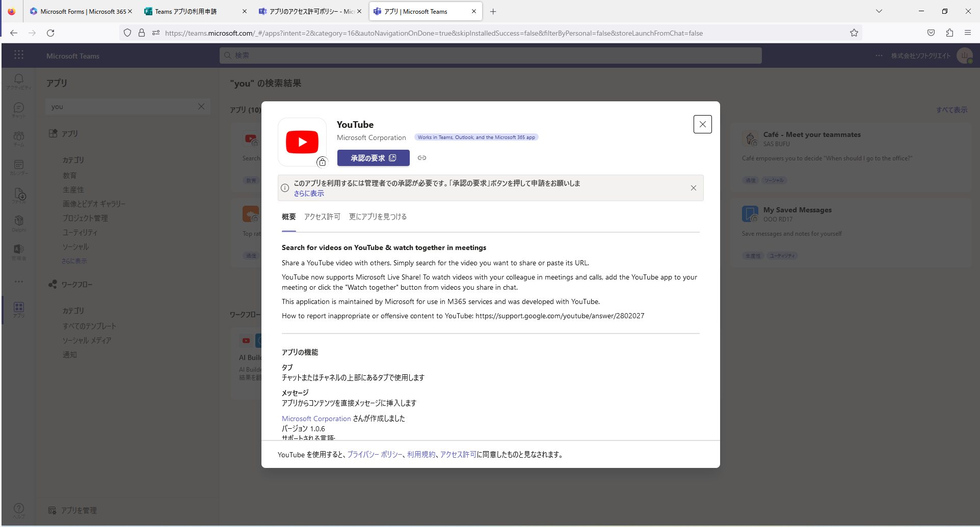Open the list all tabs dropdown
Viewport: 980px width, 527px height.
[879, 11]
